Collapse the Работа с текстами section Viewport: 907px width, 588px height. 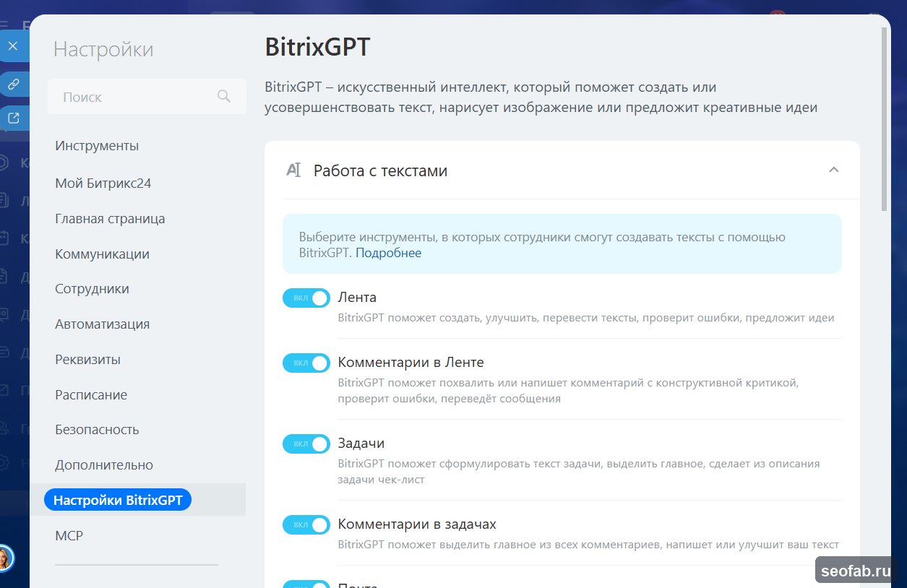834,170
